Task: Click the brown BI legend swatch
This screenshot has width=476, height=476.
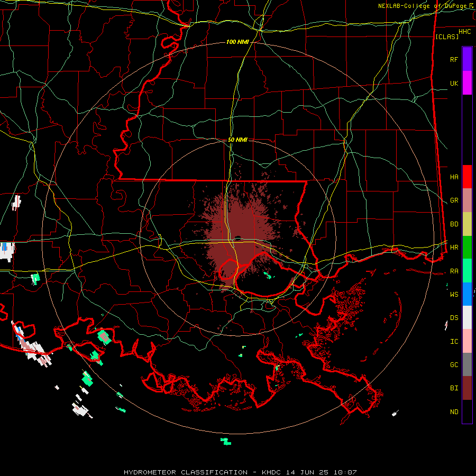Action: [467, 388]
